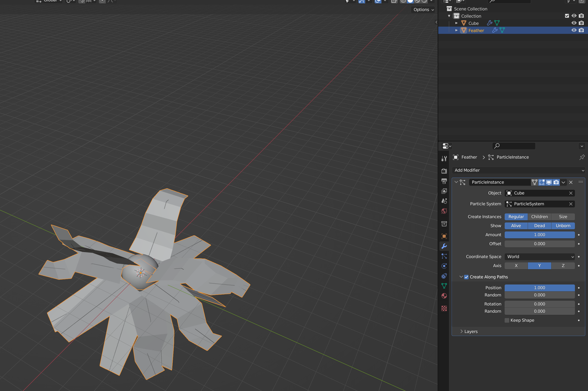Screen dimensions: 588x391
Task: Open the Particle properties tab icon
Action: [444, 256]
